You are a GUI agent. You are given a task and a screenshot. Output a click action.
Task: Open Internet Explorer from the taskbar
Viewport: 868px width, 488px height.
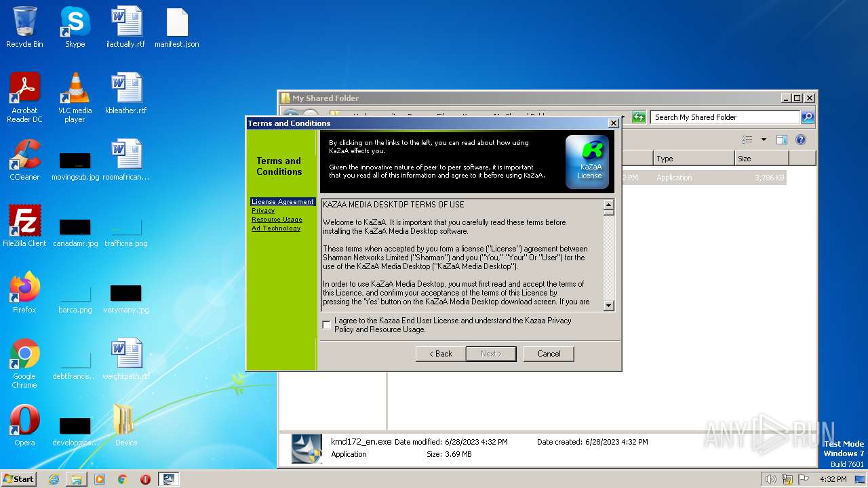click(x=54, y=479)
